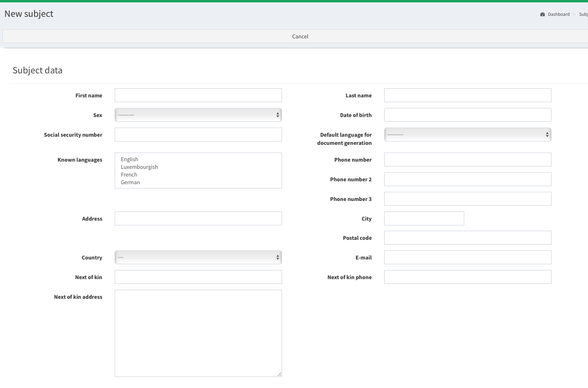
Task: Choose Luxembourgish in Known languages list
Action: 139,167
